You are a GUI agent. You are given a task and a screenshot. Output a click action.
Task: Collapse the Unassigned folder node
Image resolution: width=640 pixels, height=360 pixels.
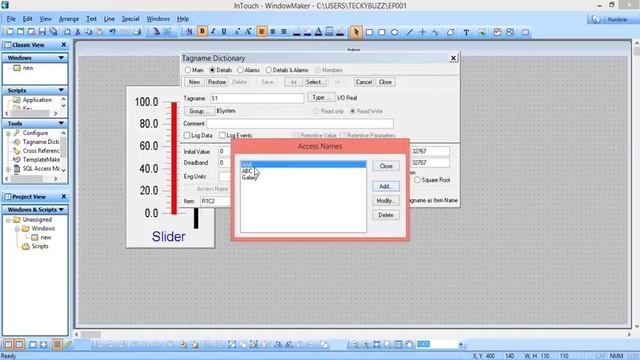point(8,220)
